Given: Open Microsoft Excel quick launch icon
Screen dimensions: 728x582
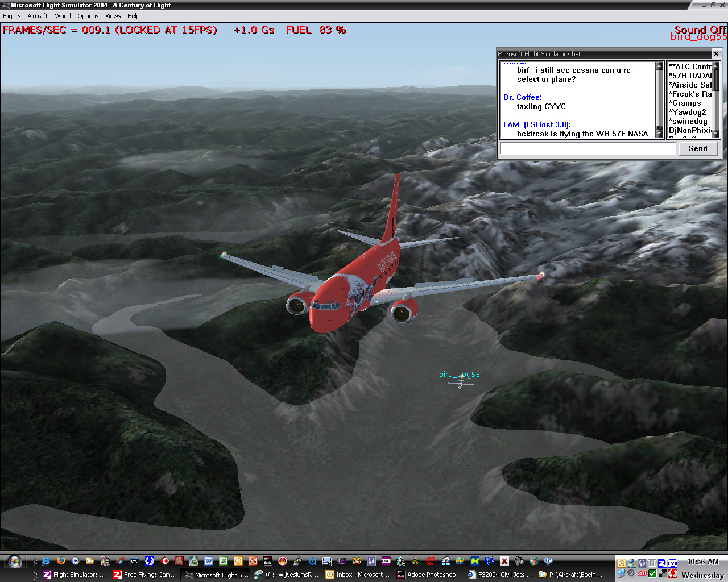Looking at the screenshot, I should [224, 561].
